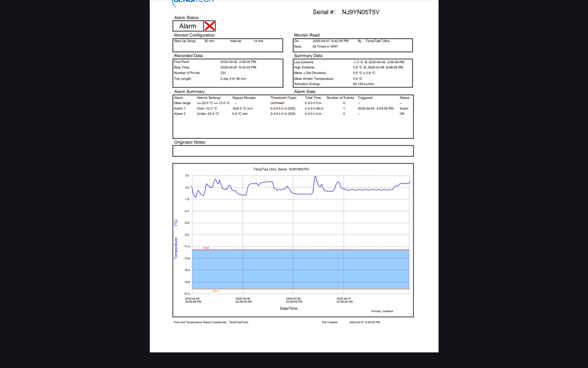Screen dimensions: 588x368
Task: Click the Mean Kinetic Temperature value 0.5 °C
Action: [x=357, y=79]
